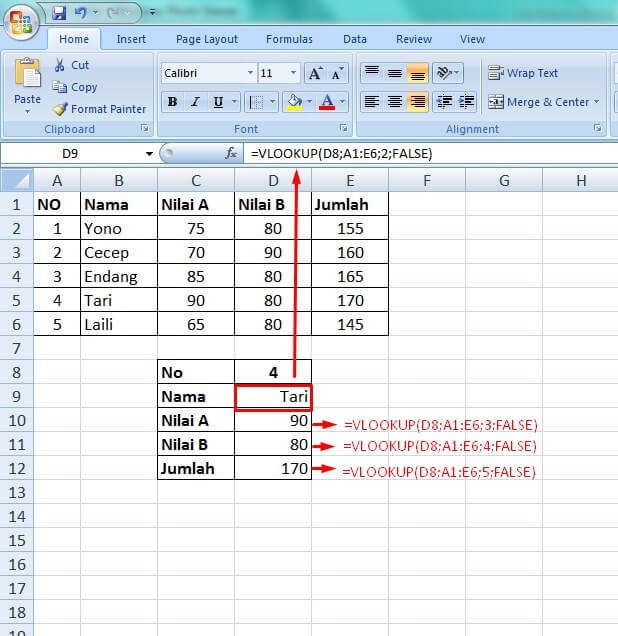The width and height of the screenshot is (618, 636).
Task: Align text to the left
Action: [x=372, y=101]
